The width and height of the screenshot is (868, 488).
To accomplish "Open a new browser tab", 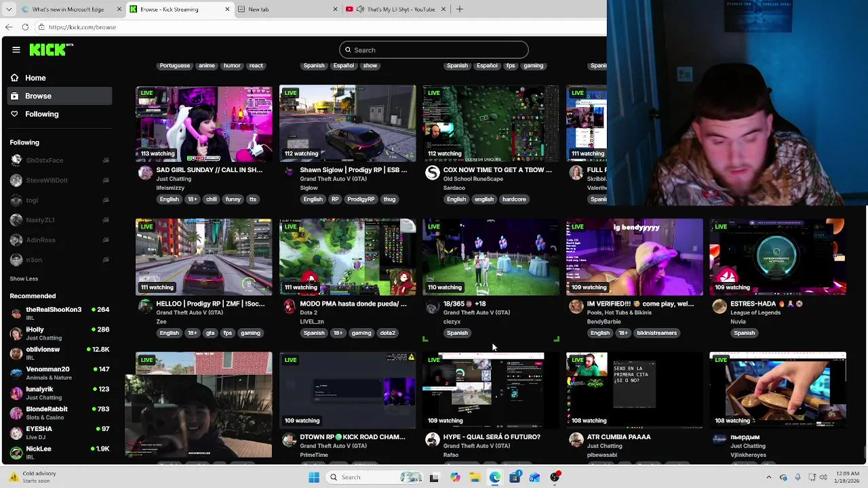I will point(460,9).
